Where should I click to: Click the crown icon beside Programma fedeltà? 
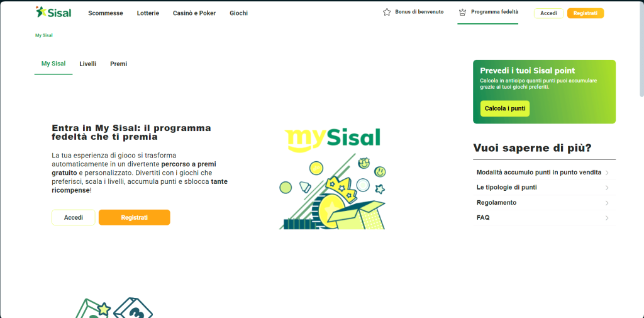click(463, 12)
